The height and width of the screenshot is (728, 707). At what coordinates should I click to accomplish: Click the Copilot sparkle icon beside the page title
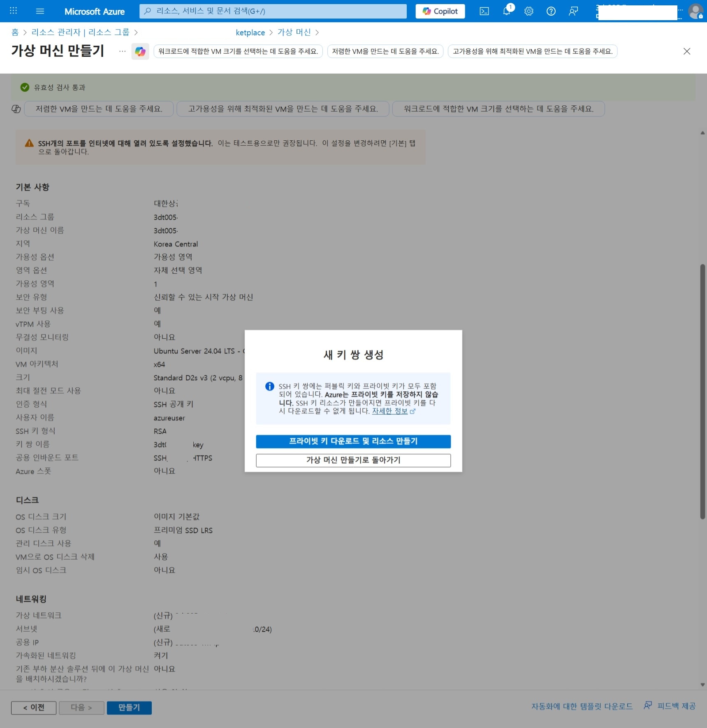(140, 51)
